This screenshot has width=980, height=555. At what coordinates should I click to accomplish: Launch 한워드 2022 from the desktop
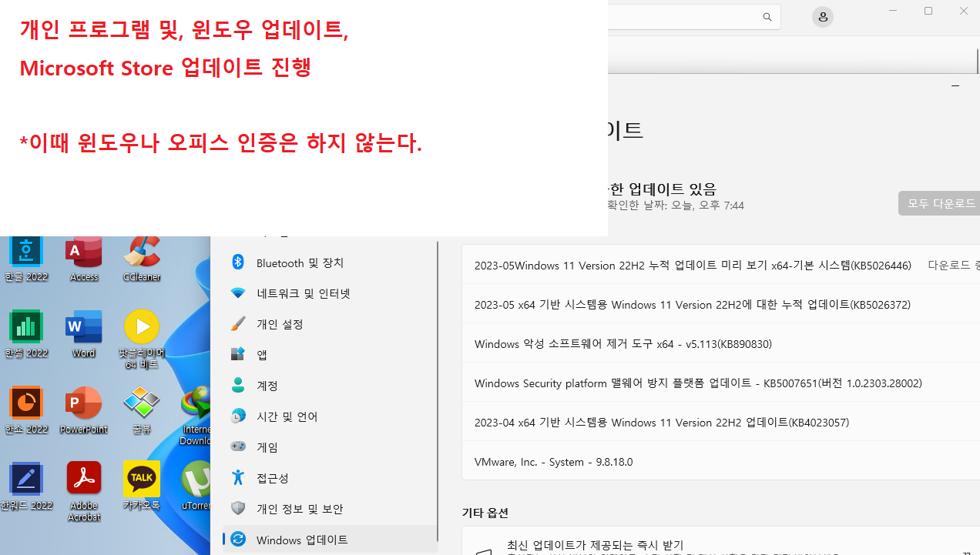pyautogui.click(x=26, y=486)
